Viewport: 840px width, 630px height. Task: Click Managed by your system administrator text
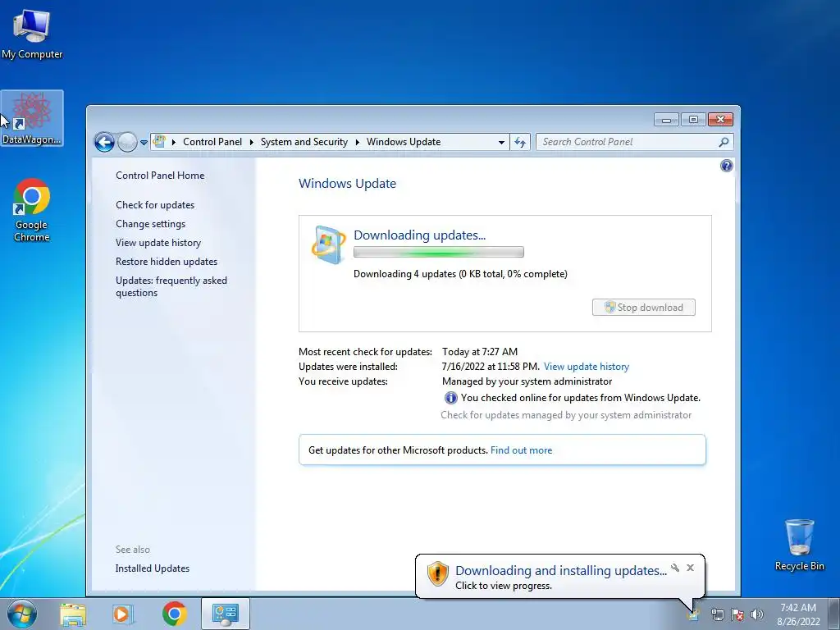(527, 381)
